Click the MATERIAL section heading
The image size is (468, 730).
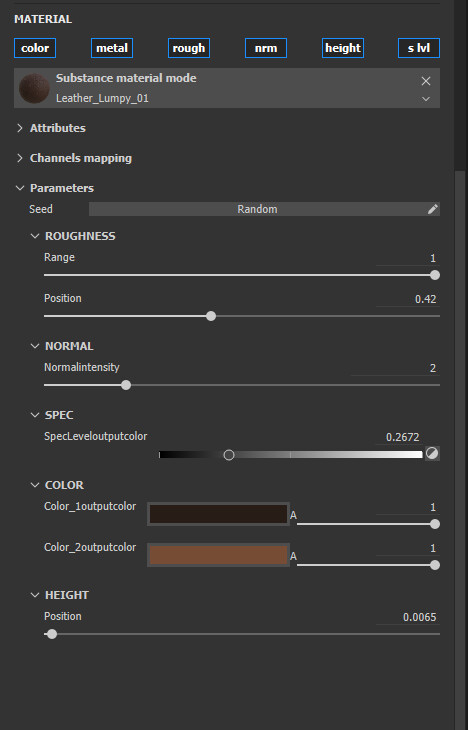click(x=43, y=19)
